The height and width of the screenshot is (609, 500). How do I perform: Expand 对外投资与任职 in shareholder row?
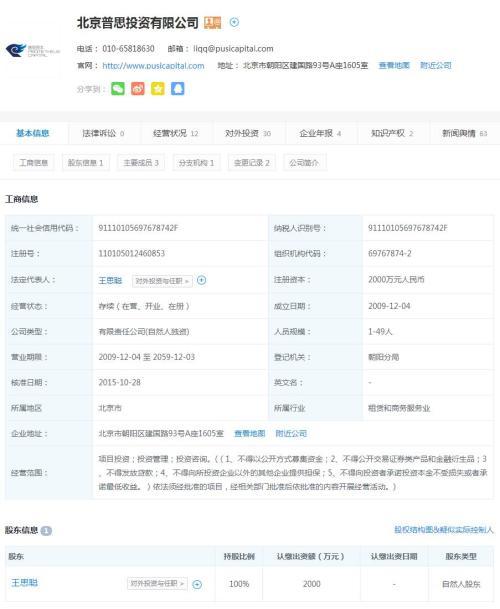tap(157, 583)
